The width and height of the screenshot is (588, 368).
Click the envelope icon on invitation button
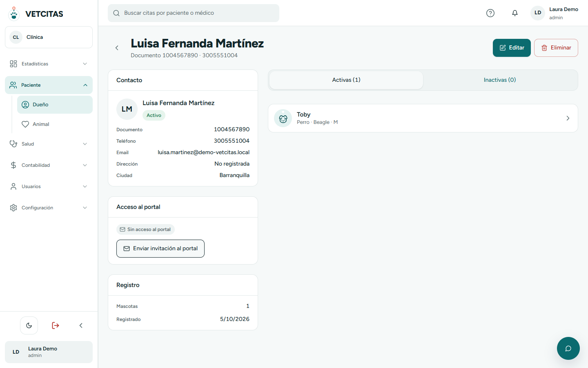click(127, 249)
